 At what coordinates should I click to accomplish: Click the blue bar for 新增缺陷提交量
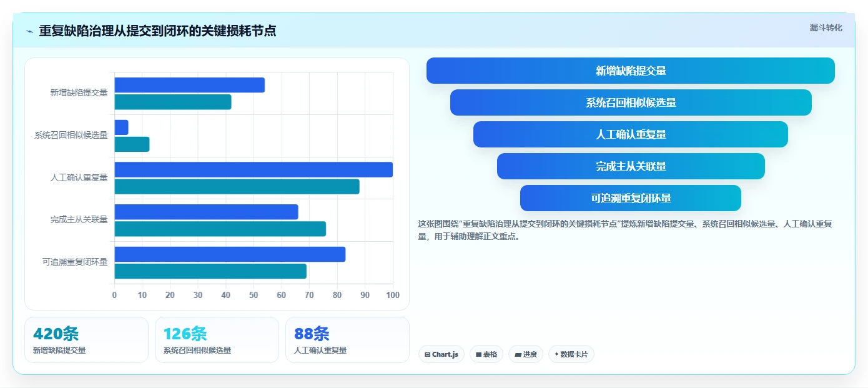[189, 85]
